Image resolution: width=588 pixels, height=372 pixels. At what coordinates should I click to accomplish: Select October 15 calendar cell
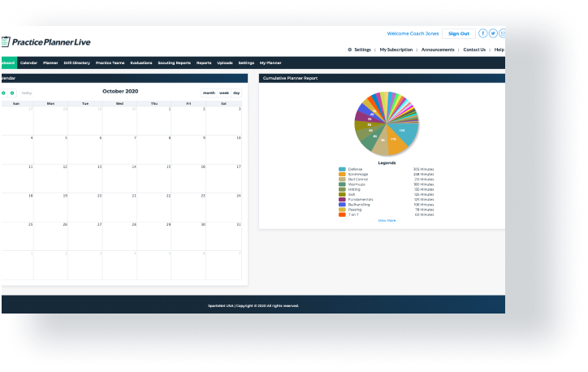coord(153,178)
